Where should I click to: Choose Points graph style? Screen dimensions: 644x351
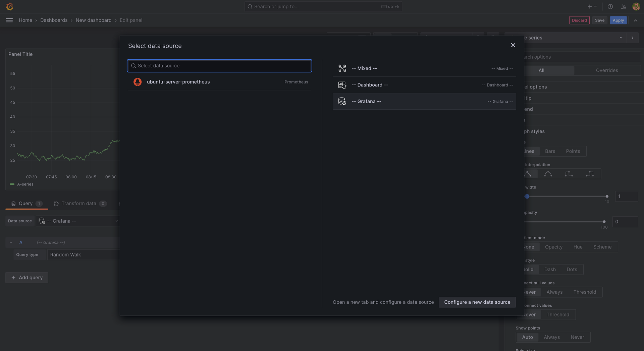pos(573,151)
